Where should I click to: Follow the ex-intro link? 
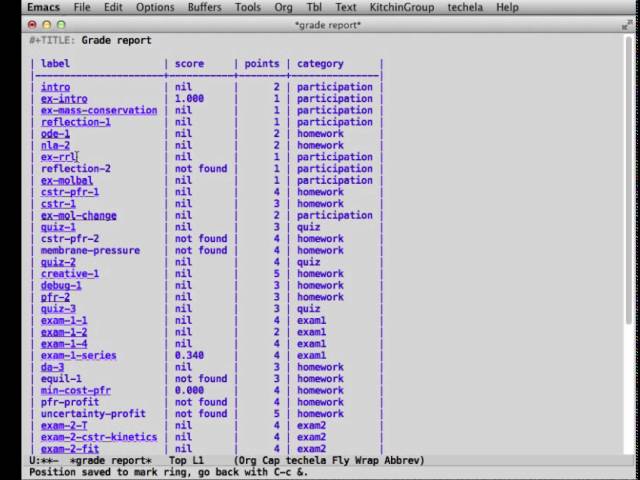click(64, 99)
